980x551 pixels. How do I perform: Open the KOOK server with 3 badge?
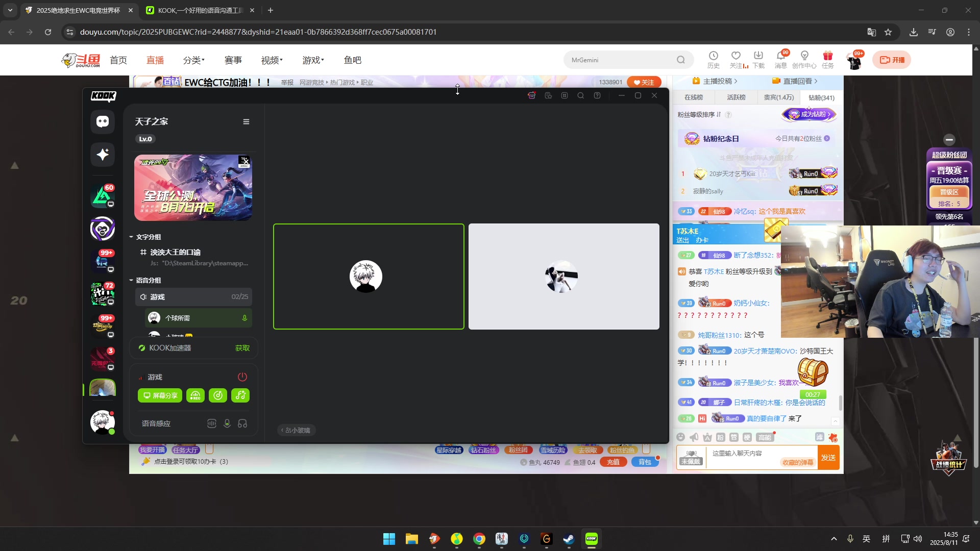pos(103,359)
